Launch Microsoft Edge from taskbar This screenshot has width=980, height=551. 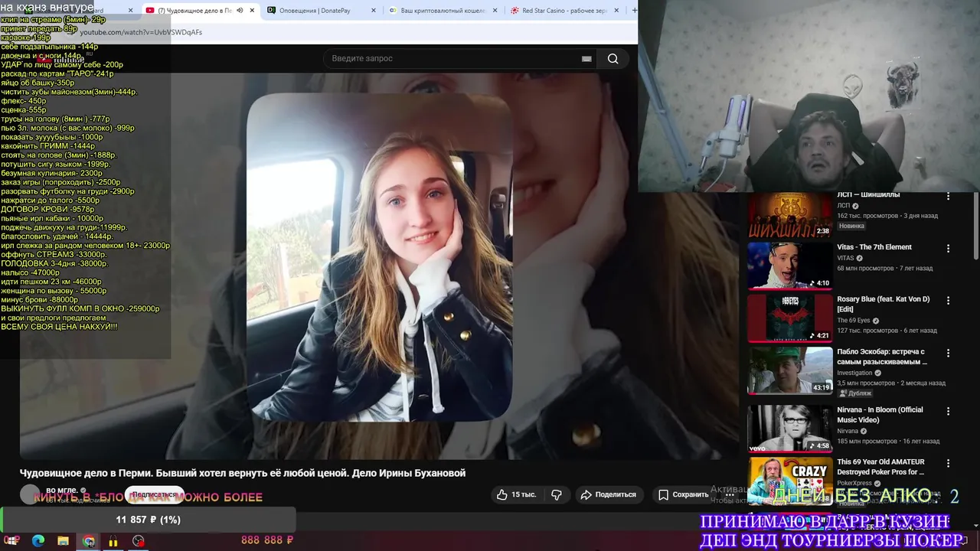click(38, 541)
